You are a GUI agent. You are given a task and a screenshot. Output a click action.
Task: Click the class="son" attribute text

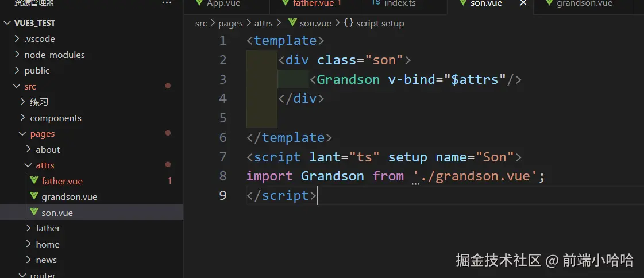(x=360, y=60)
